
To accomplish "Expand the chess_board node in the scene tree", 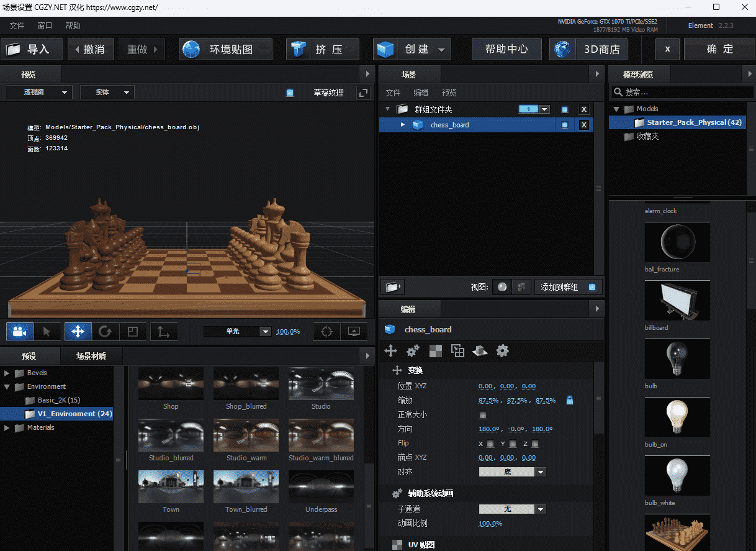I will [402, 124].
